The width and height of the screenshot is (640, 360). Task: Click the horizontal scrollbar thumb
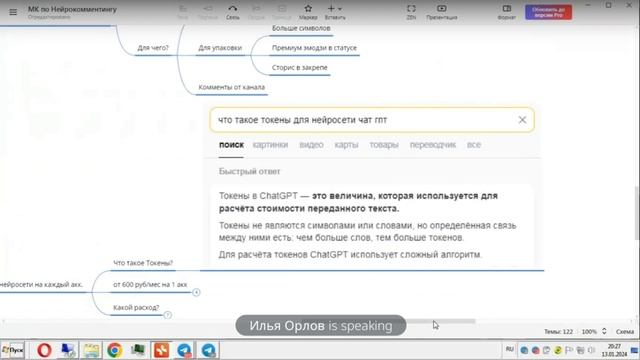click(x=441, y=321)
